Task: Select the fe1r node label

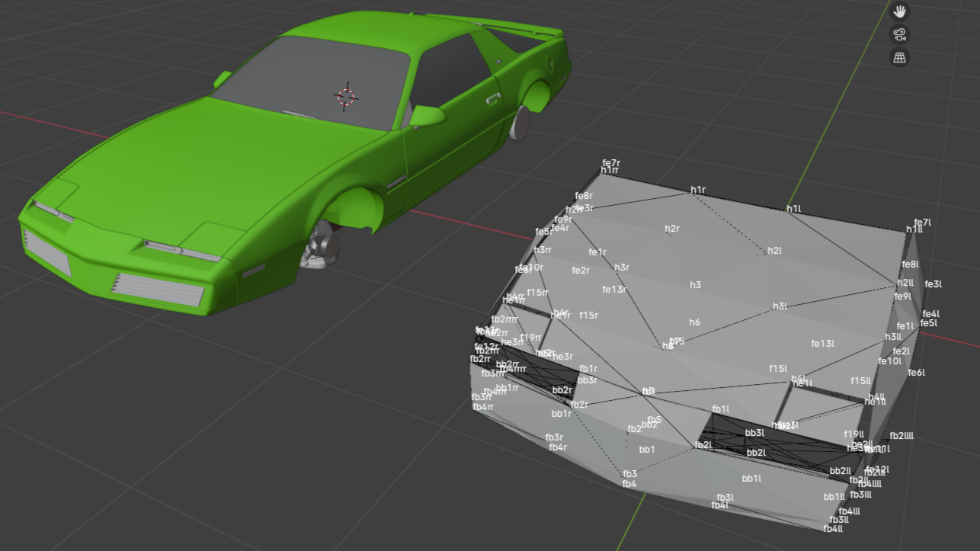Action: click(597, 252)
